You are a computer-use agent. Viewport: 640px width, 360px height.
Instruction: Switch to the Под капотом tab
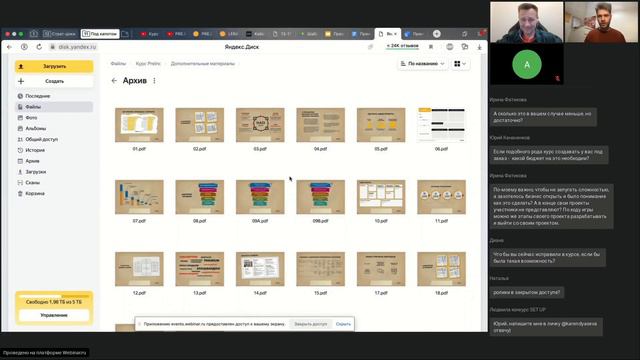click(100, 34)
